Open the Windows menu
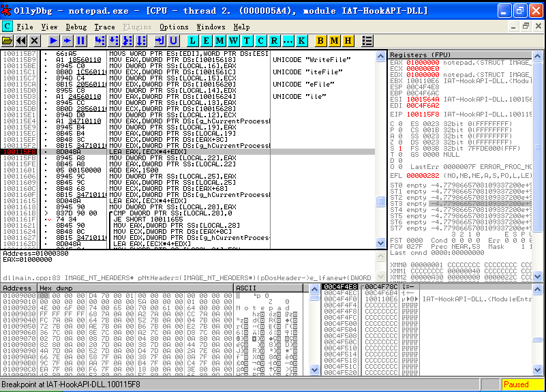 point(211,27)
